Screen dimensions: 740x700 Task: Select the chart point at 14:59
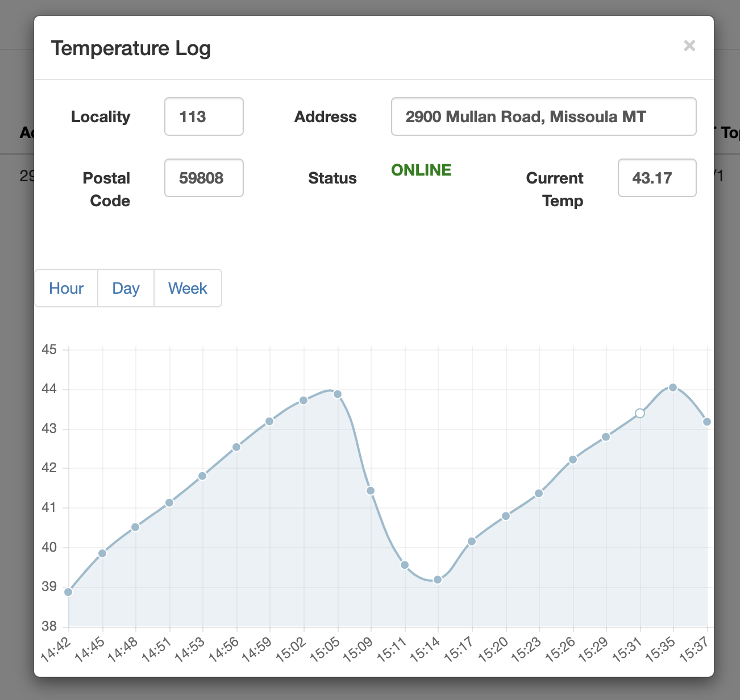click(x=270, y=422)
